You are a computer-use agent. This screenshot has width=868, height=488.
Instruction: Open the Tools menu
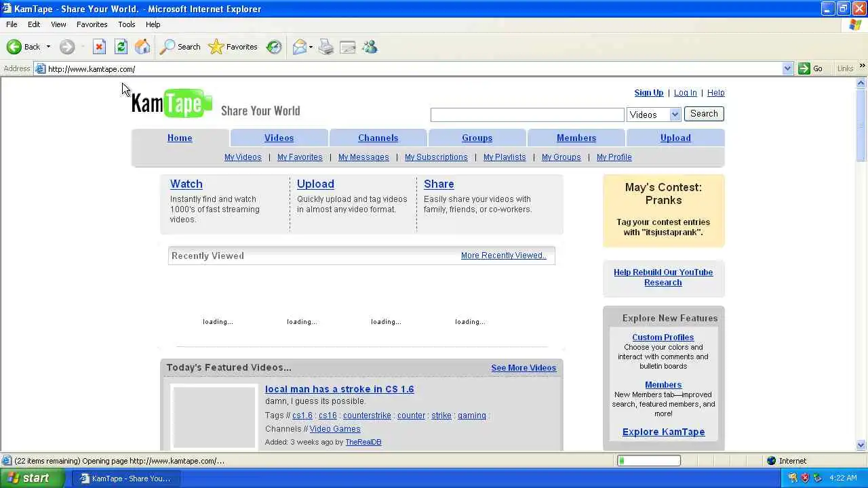point(127,24)
